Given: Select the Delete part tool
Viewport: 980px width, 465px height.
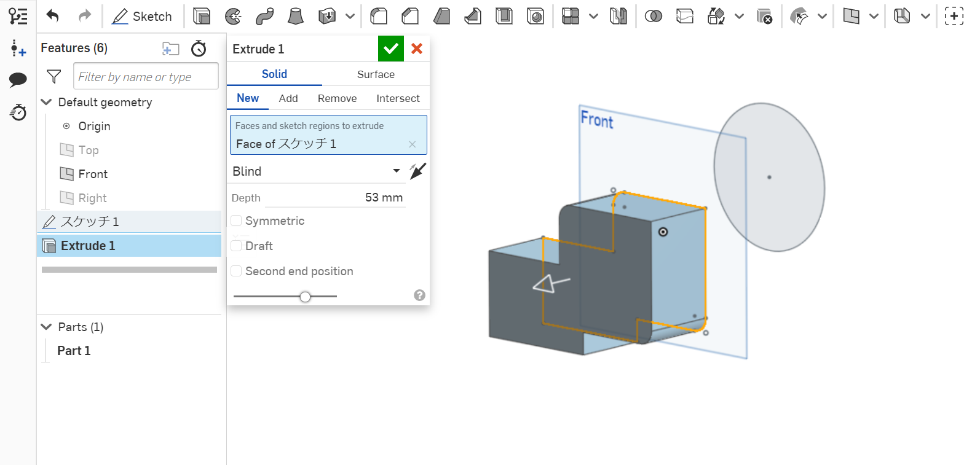Looking at the screenshot, I should point(764,16).
